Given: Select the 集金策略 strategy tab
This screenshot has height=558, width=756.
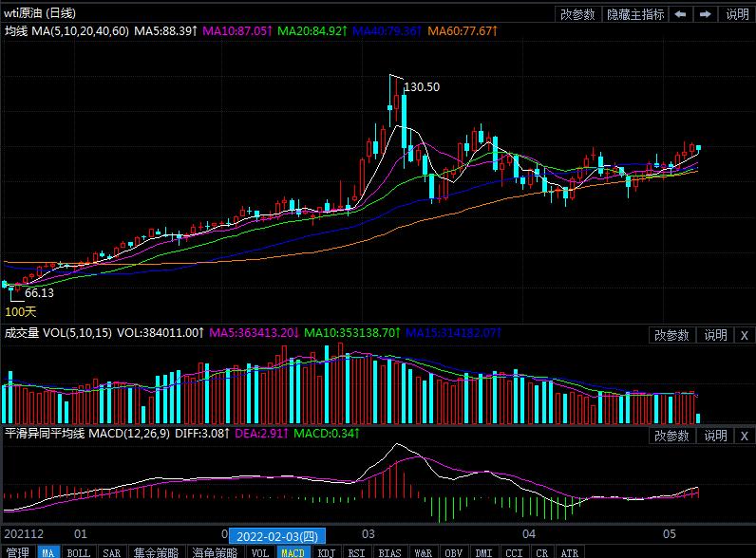Looking at the screenshot, I should tap(156, 551).
